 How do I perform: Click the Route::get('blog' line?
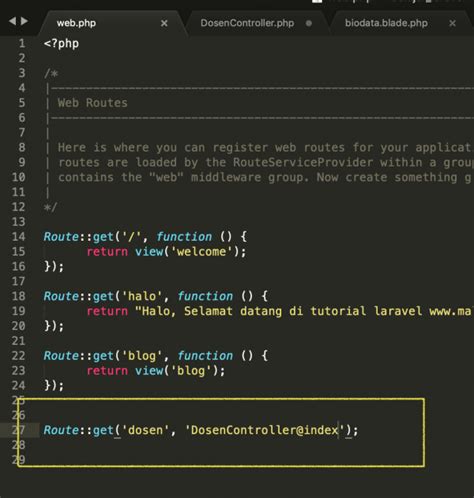[156, 356]
